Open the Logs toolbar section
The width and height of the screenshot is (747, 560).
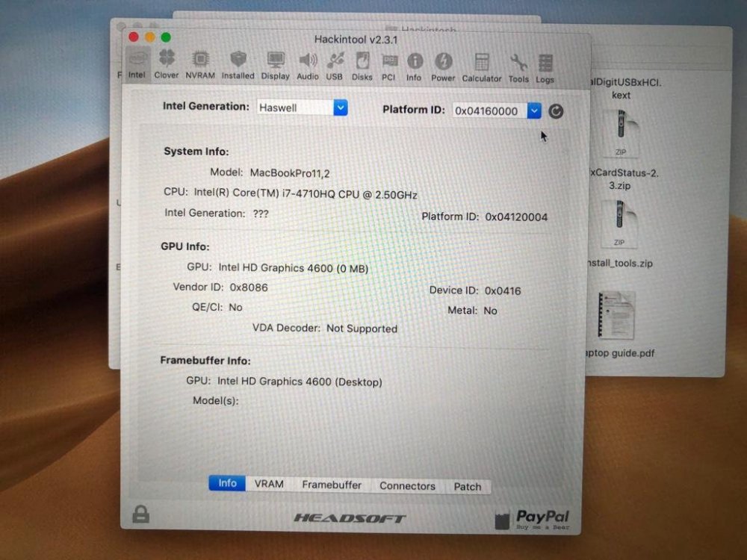pos(545,70)
